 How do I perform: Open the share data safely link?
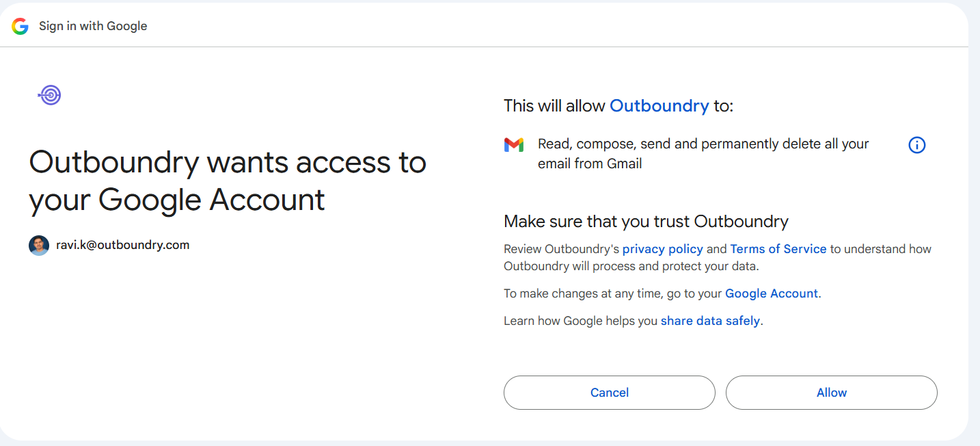click(x=710, y=321)
